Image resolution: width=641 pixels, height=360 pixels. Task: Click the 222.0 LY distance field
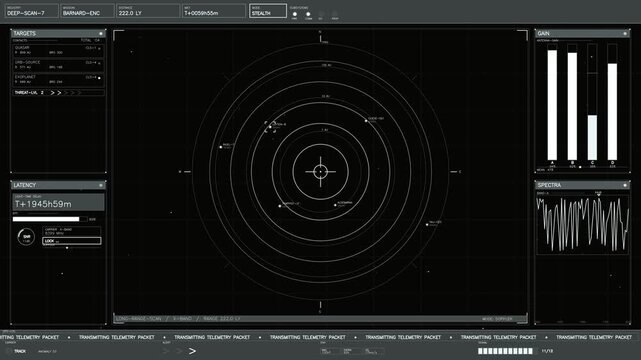coord(148,11)
